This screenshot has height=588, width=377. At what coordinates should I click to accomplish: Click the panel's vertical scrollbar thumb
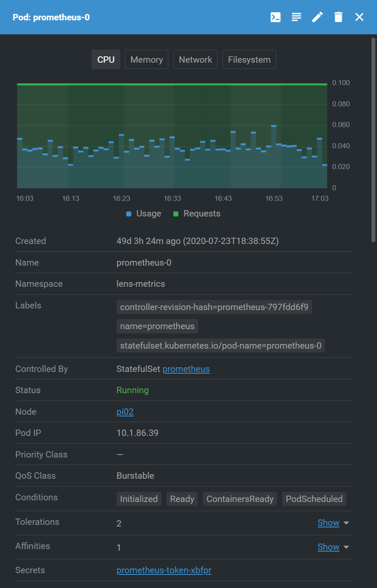pyautogui.click(x=374, y=140)
